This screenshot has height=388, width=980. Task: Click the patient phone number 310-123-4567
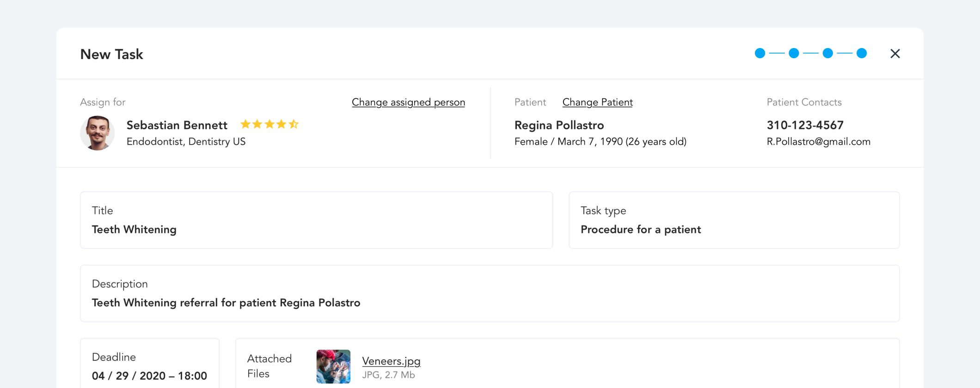[805, 125]
